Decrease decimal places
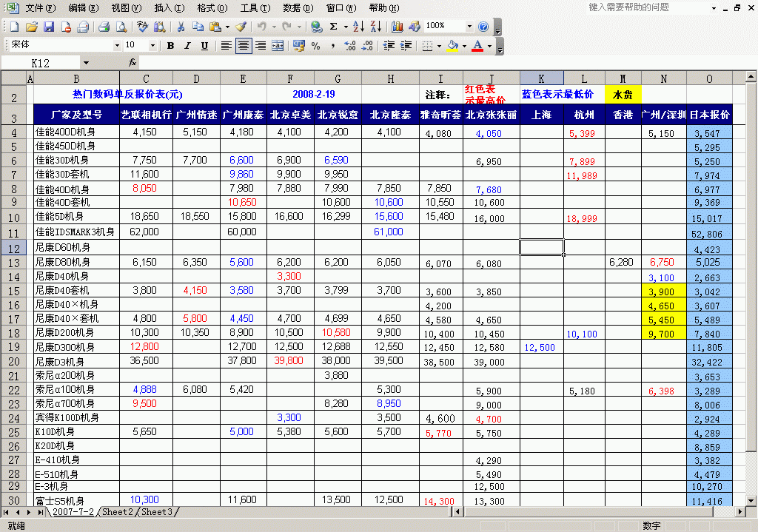The width and height of the screenshot is (758, 532). point(367,46)
